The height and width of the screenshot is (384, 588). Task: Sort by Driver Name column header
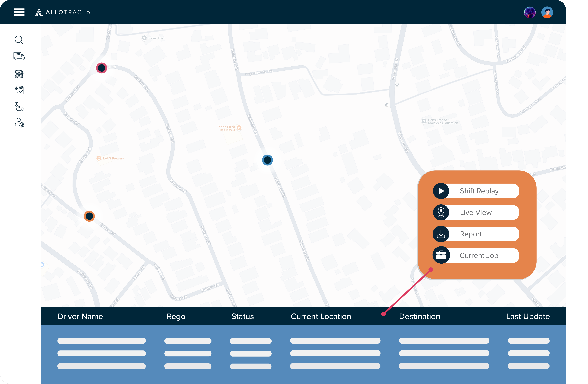pyautogui.click(x=80, y=316)
